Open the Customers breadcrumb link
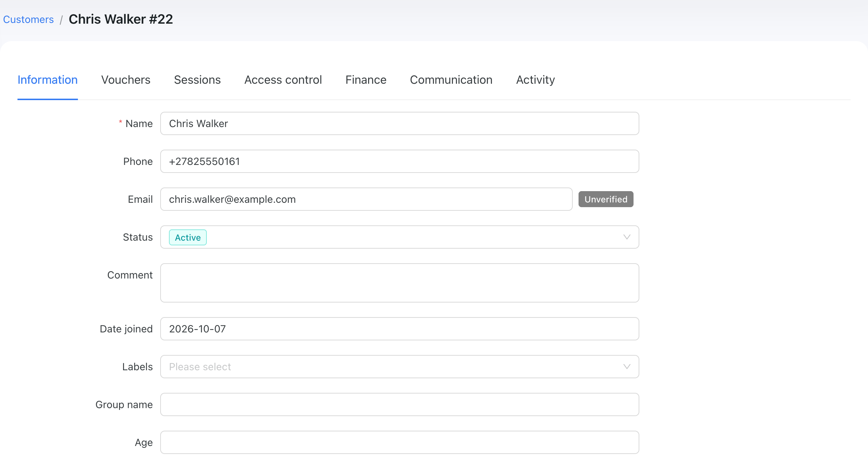 (x=28, y=19)
